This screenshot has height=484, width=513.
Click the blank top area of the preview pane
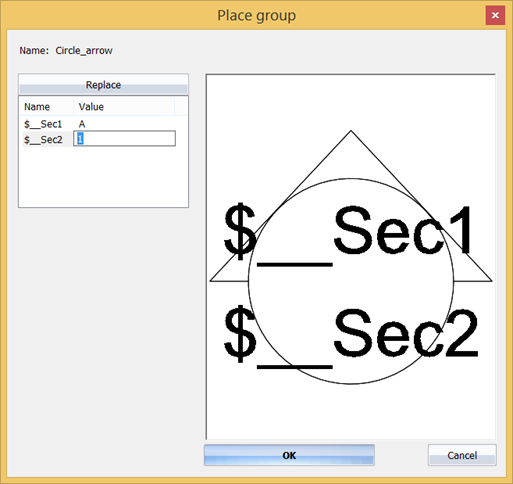point(351,100)
